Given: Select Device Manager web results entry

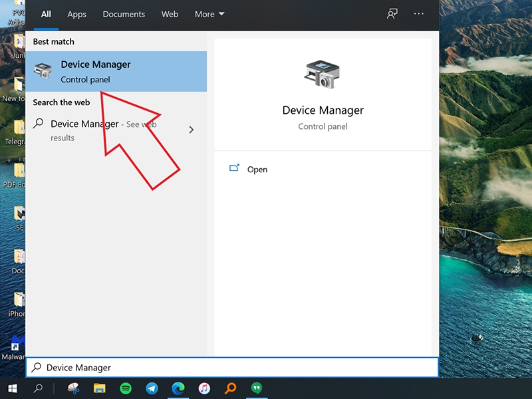Looking at the screenshot, I should 116,130.
